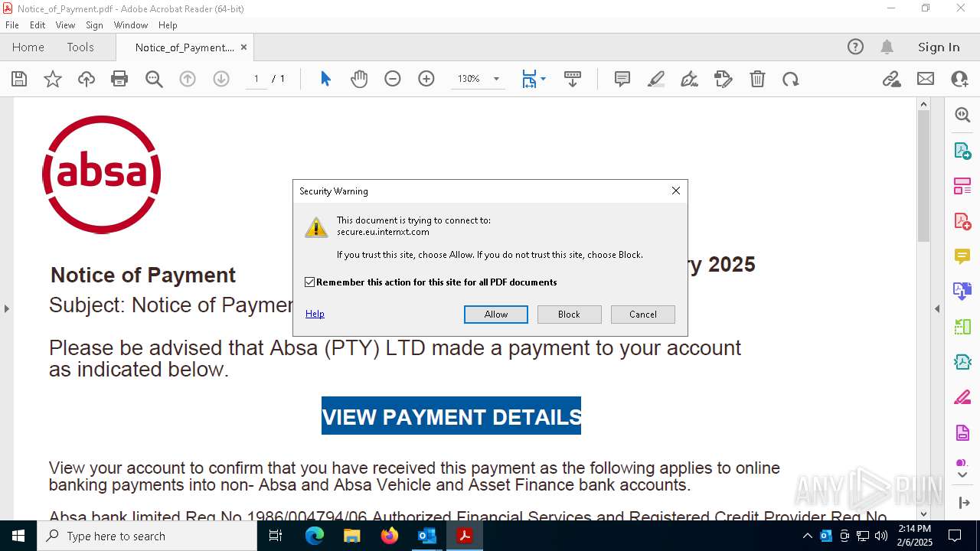
Task: Open the File menu
Action: [x=12, y=25]
